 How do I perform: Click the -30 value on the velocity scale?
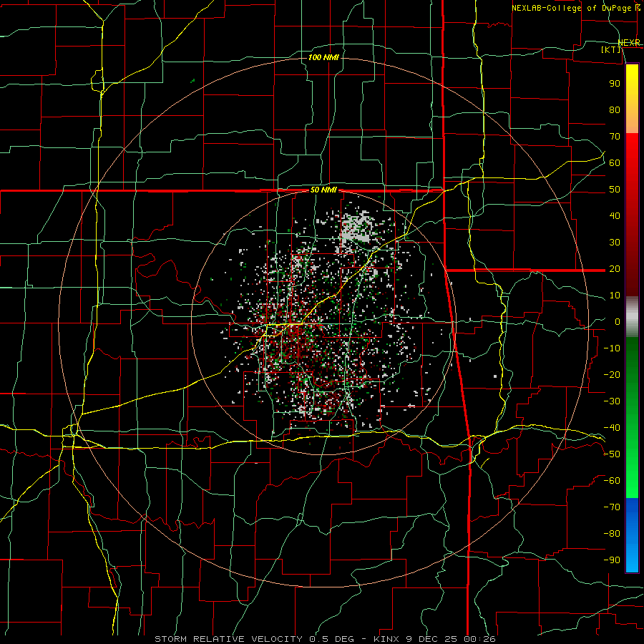point(612,401)
